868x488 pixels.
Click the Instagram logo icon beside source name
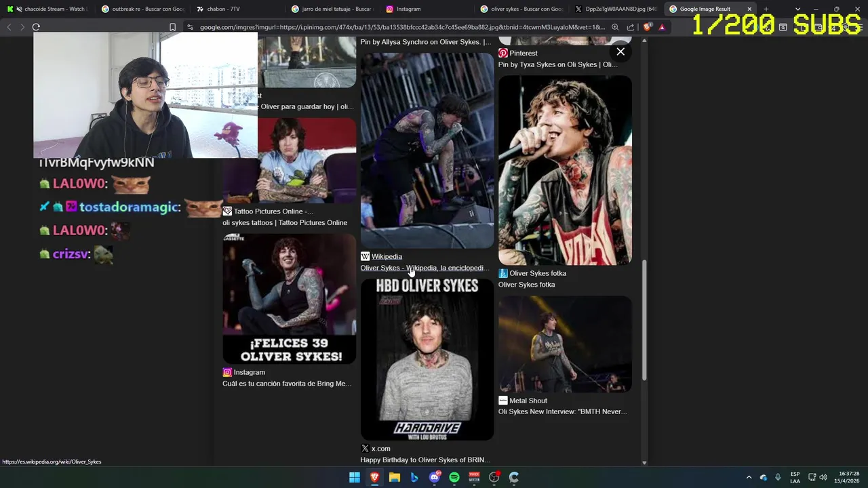[227, 372]
